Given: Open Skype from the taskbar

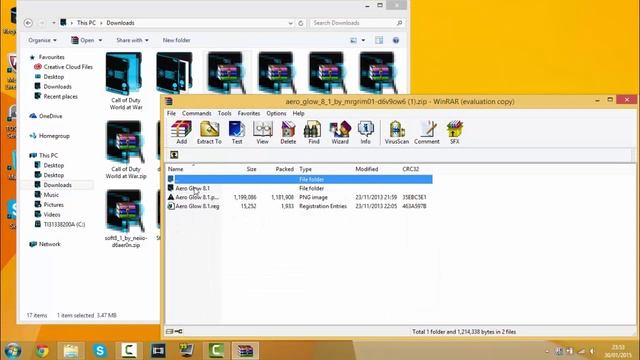Looking at the screenshot, I should coord(100,351).
